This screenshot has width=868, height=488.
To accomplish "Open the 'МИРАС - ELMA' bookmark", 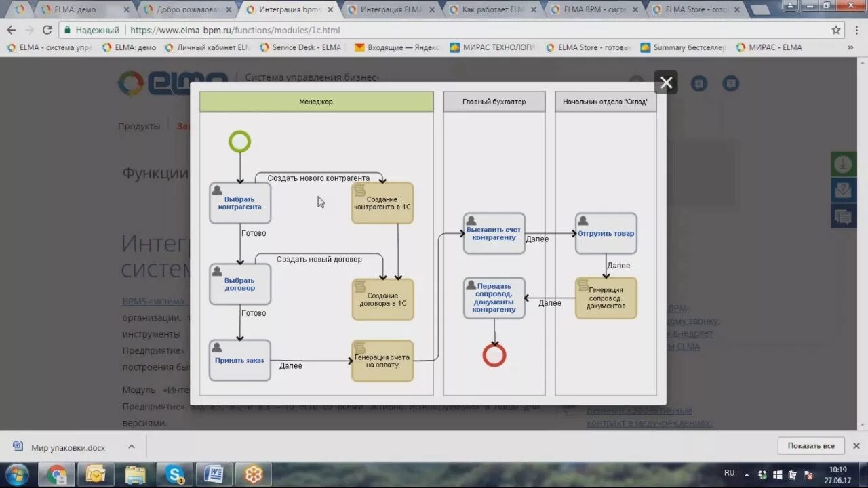I will click(769, 47).
